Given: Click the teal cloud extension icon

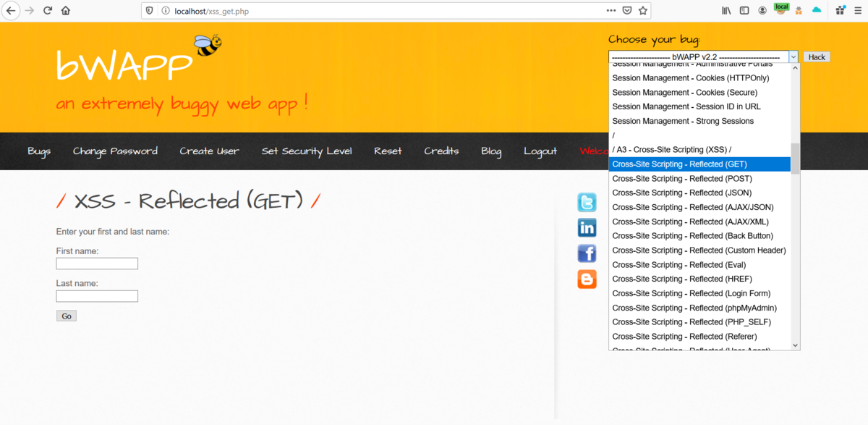Looking at the screenshot, I should tap(817, 11).
